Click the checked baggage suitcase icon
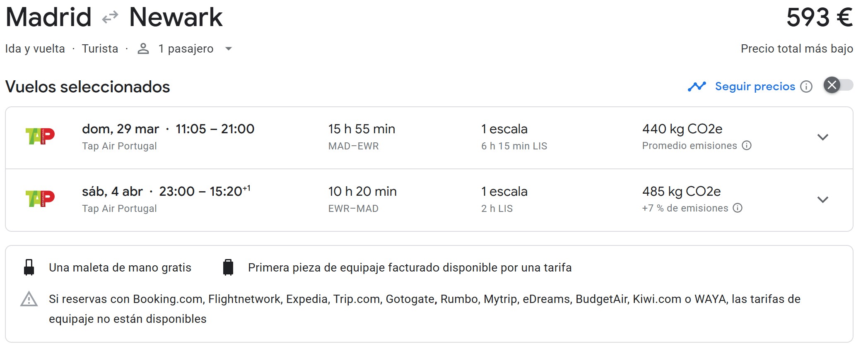 pos(228,267)
